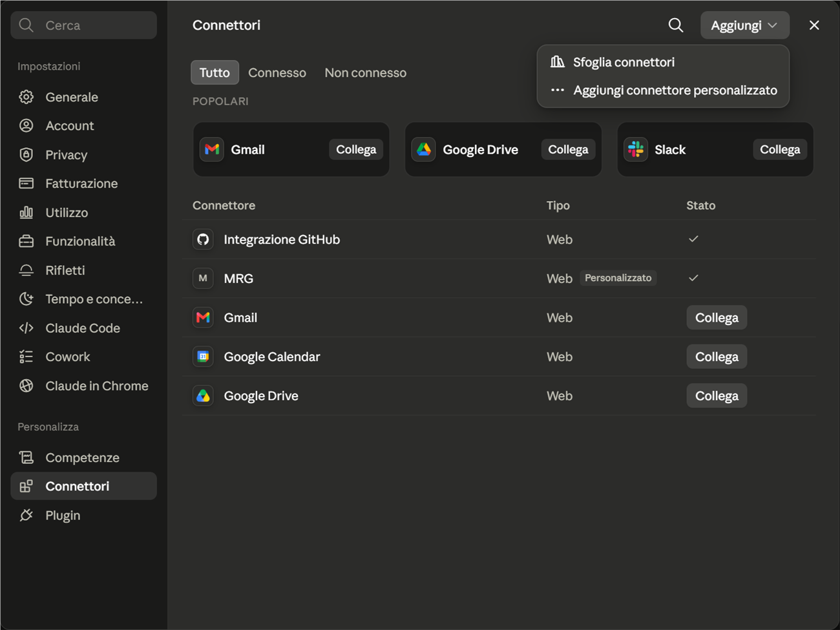This screenshot has width=840, height=630.
Task: Click the checkmark status for MRG
Action: 693,278
